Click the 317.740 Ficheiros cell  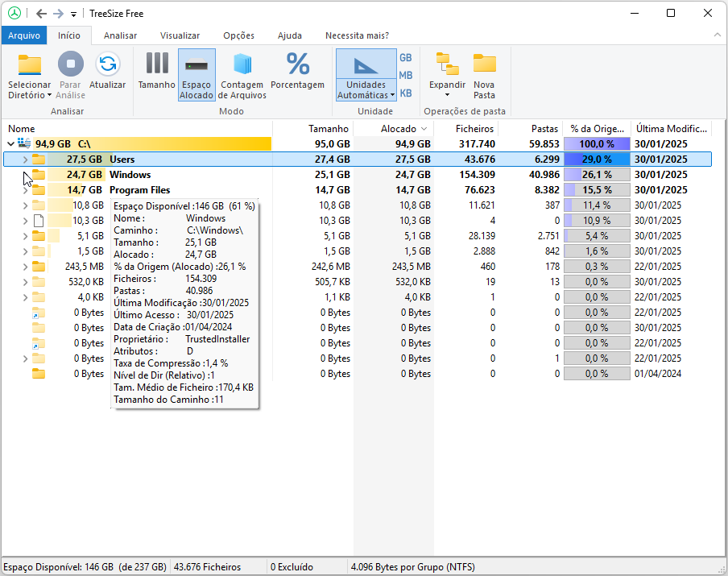[477, 144]
